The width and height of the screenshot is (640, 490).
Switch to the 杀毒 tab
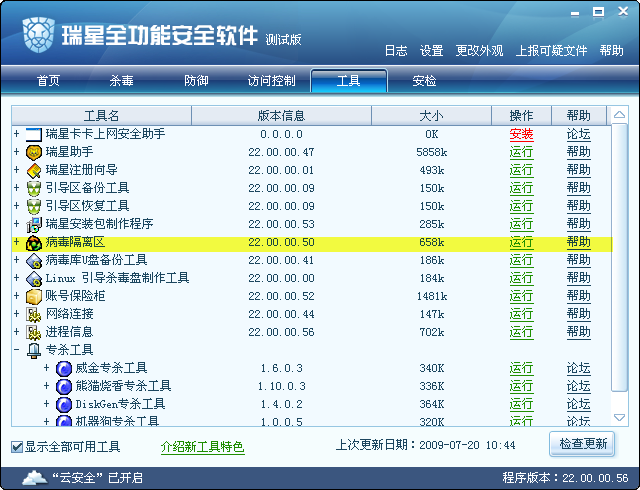click(x=121, y=80)
